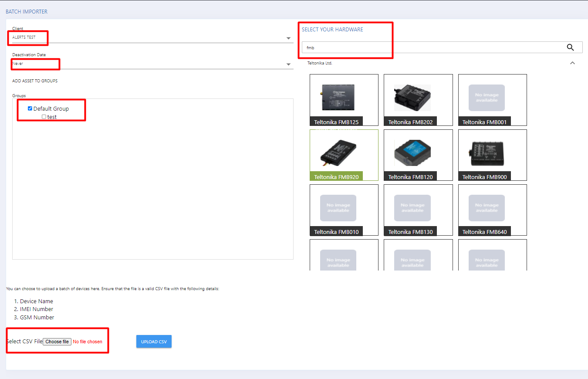Viewport: 588px width, 379px height.
Task: Click the GSM Number list item
Action: tap(37, 318)
